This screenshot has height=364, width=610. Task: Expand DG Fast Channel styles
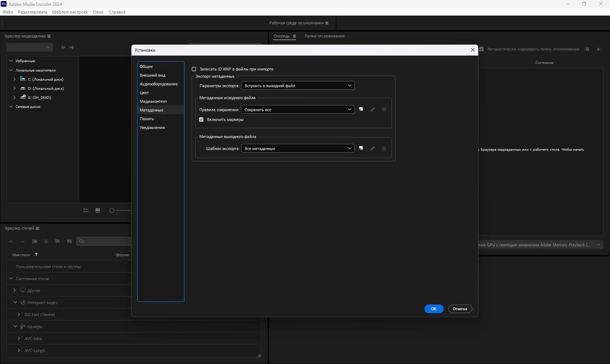(19, 315)
